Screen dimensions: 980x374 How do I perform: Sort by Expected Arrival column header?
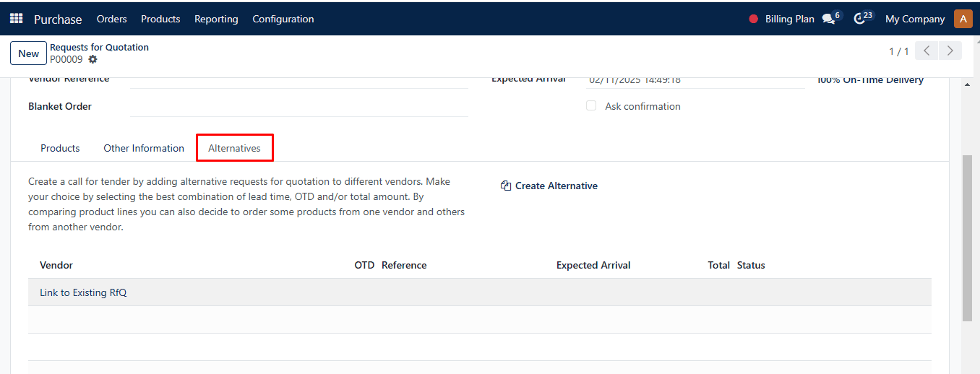(x=593, y=265)
